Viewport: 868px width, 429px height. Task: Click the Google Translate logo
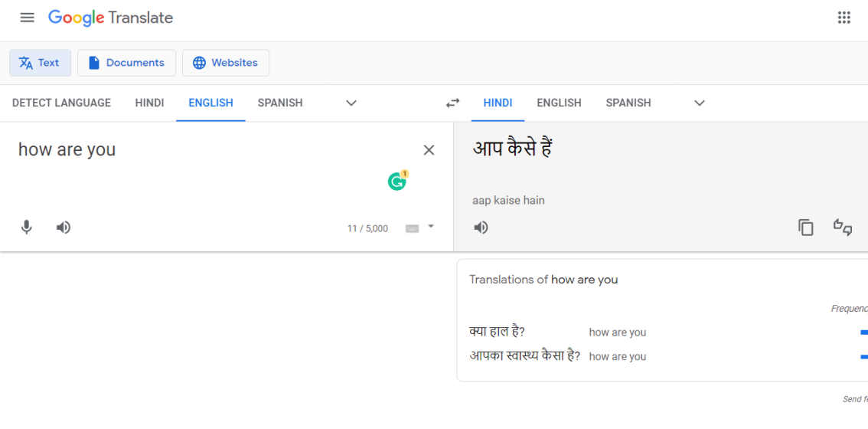111,18
